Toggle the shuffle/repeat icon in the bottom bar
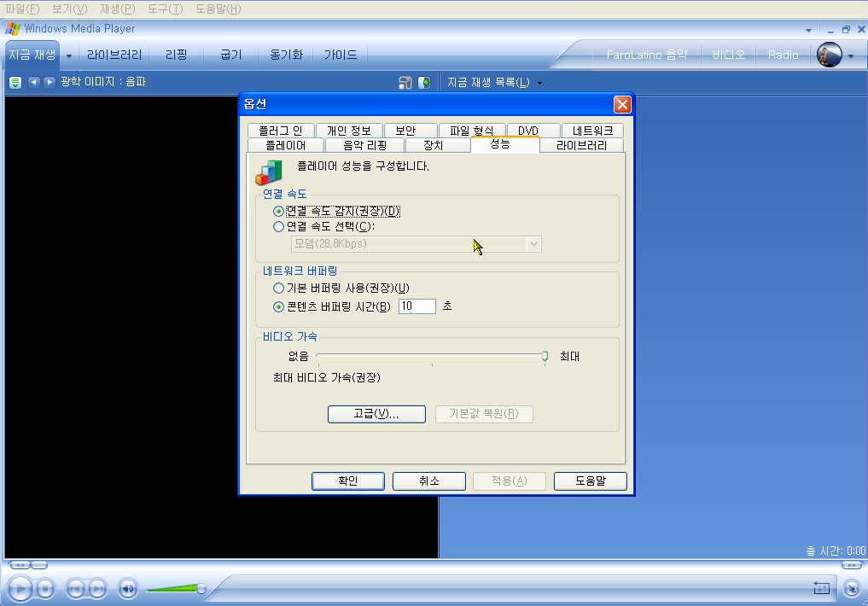This screenshot has height=606, width=868. pos(822,588)
